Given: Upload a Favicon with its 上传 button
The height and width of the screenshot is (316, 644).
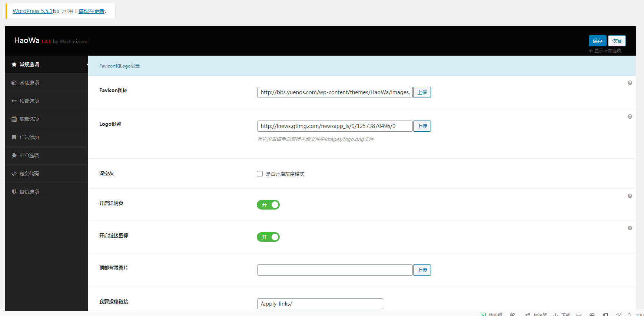Looking at the screenshot, I should pyautogui.click(x=422, y=92).
